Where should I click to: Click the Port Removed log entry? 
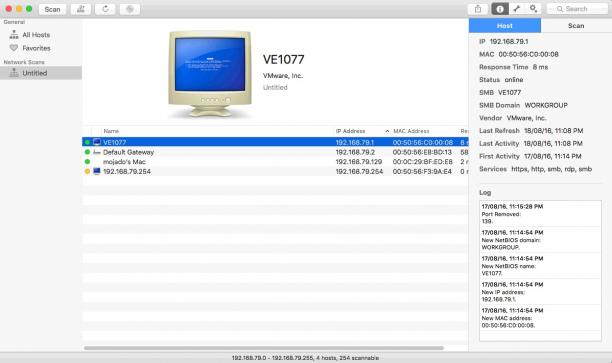coord(540,214)
